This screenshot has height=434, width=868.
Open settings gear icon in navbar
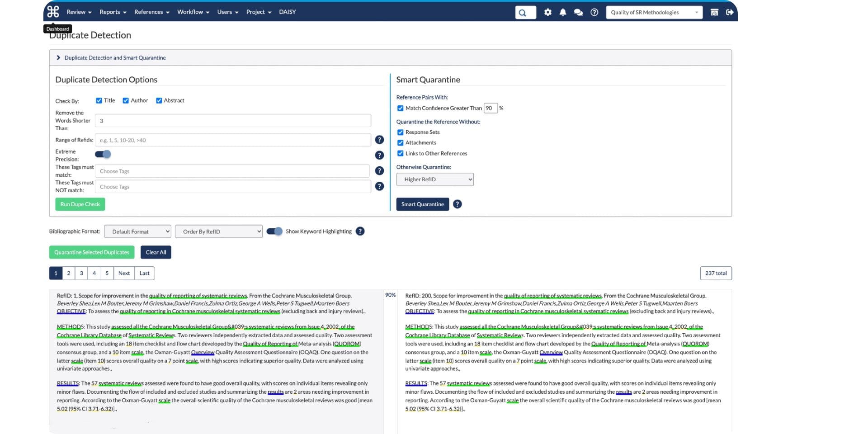547,12
